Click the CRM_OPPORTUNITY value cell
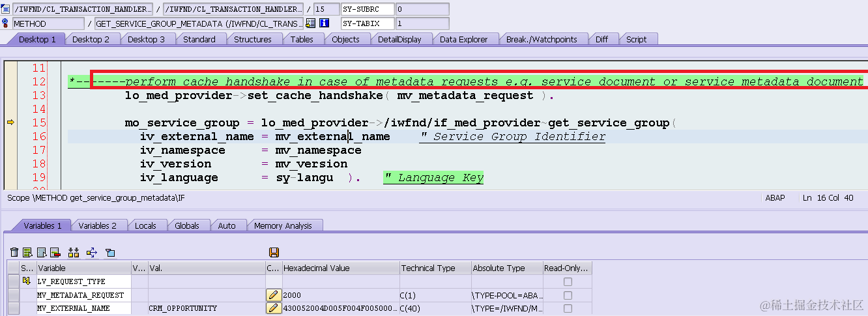This screenshot has width=868, height=316. pos(206,308)
